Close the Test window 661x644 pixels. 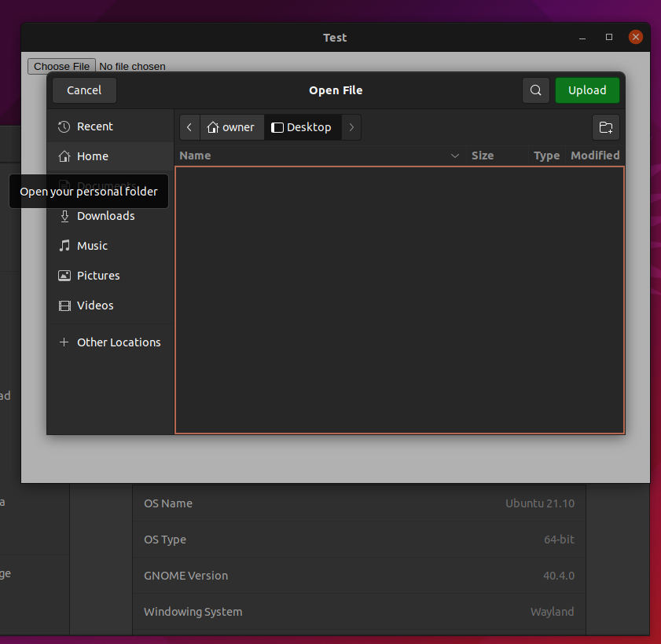635,37
